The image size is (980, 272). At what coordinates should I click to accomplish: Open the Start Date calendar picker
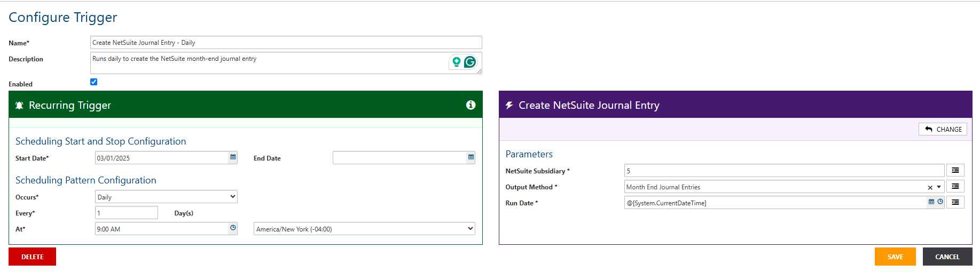(233, 157)
